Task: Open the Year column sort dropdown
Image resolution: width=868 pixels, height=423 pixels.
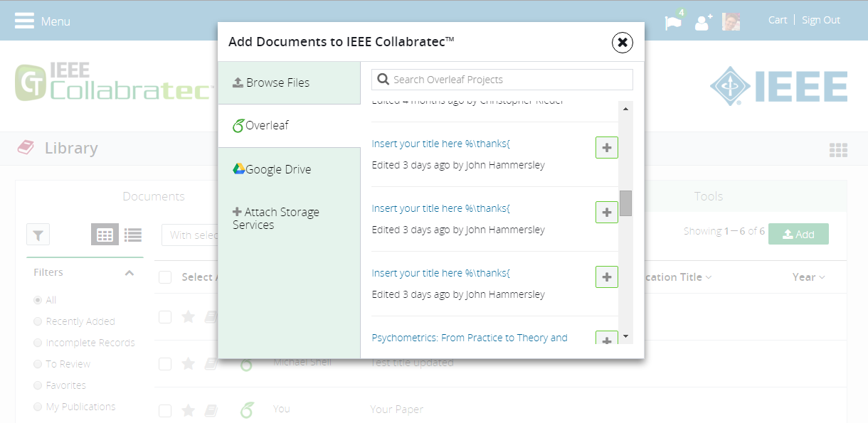Action: (x=809, y=277)
